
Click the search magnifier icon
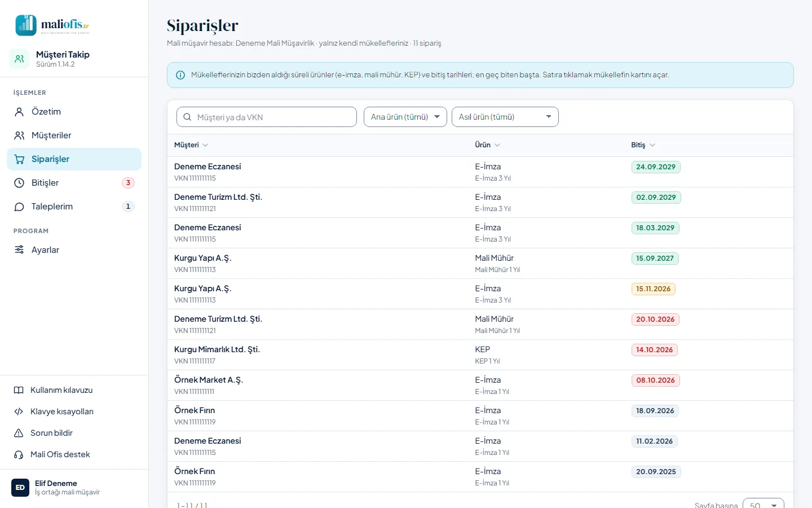(187, 117)
